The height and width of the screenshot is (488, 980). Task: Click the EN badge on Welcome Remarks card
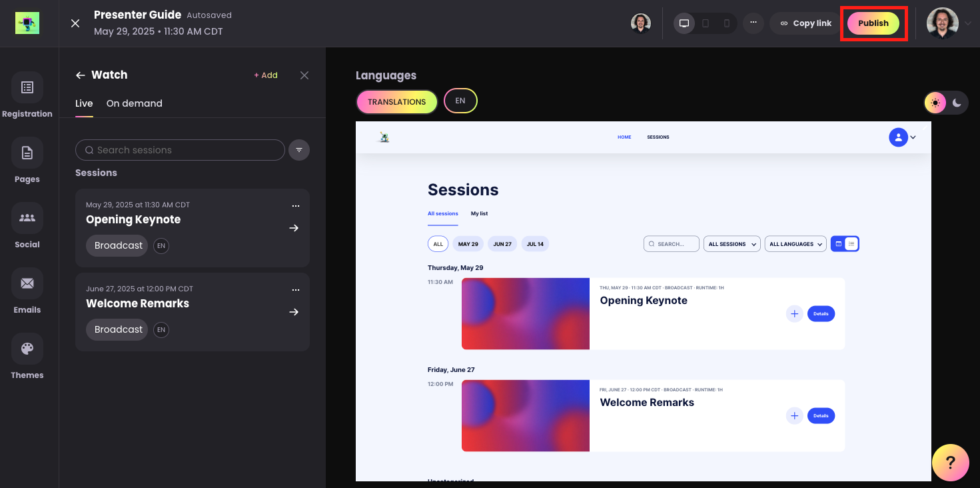161,330
